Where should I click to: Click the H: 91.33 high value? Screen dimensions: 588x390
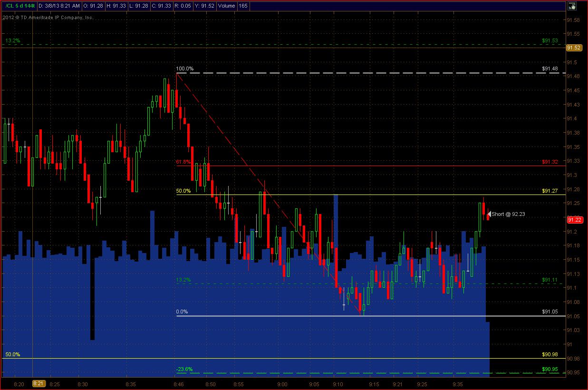(116, 7)
